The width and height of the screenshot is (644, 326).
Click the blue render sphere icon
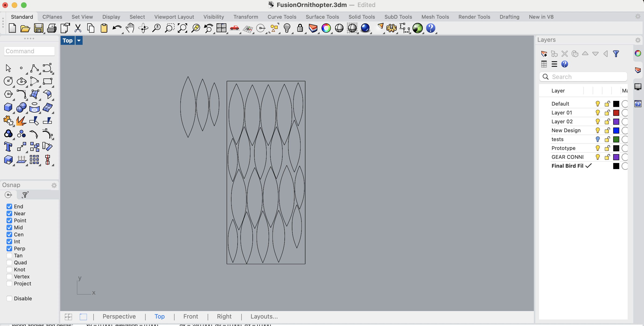(365, 28)
